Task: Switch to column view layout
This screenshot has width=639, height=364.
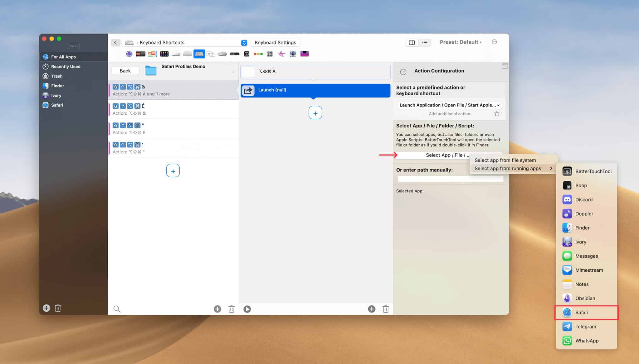Action: (412, 42)
